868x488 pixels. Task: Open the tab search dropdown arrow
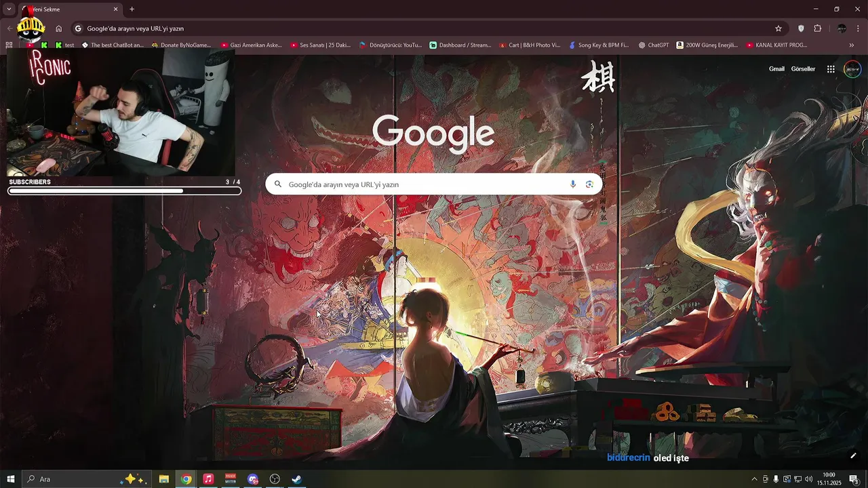click(x=9, y=9)
